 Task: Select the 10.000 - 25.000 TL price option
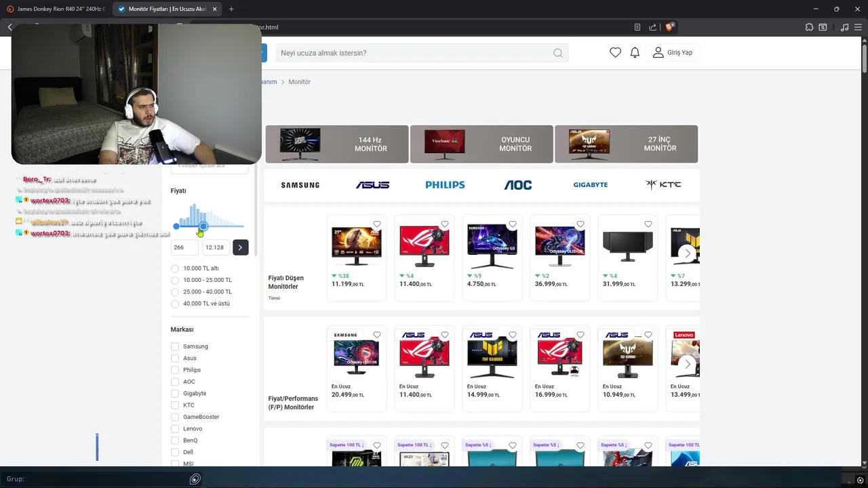(x=175, y=280)
